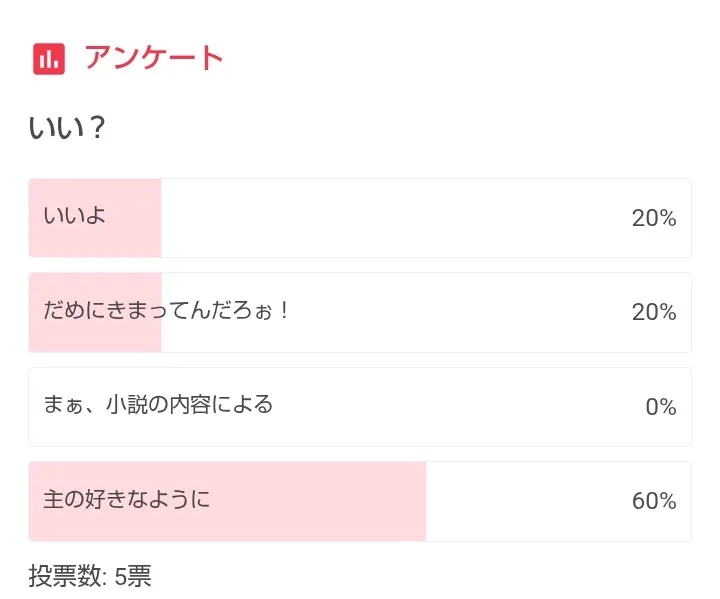Select the いいよ poll option

(x=360, y=218)
